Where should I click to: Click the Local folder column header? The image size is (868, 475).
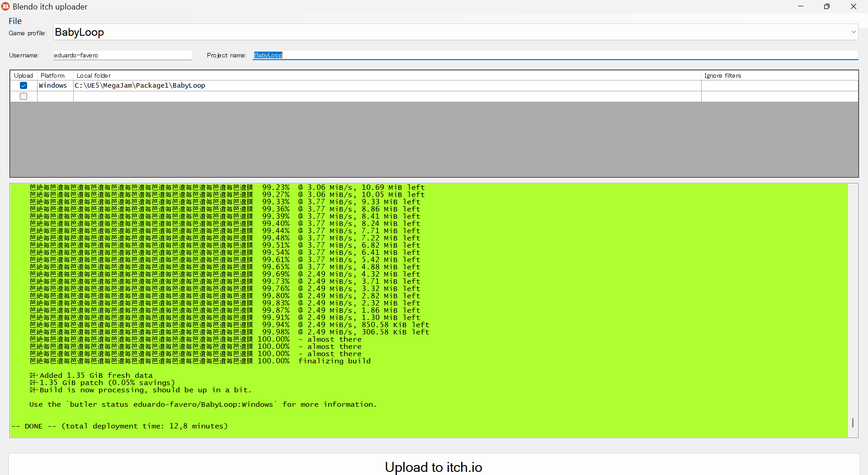pos(94,75)
